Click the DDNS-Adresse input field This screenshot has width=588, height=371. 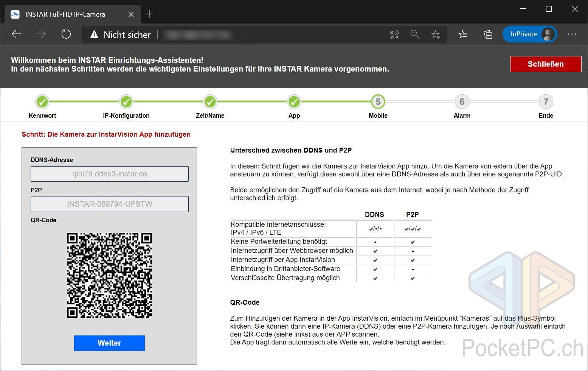pos(110,174)
